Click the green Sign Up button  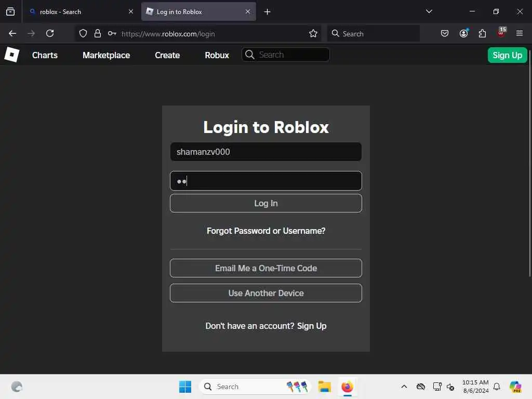point(507,55)
